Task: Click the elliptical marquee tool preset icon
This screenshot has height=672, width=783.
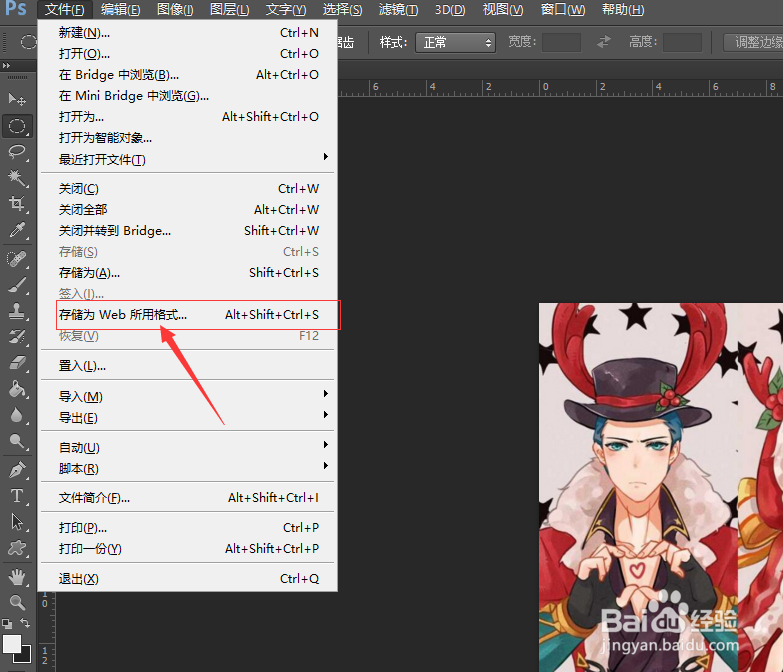Action: [x=28, y=42]
